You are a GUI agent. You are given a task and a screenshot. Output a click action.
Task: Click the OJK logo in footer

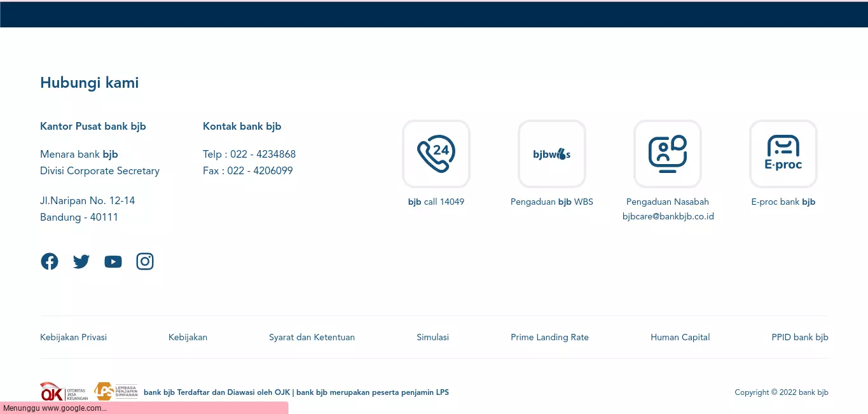[64, 392]
